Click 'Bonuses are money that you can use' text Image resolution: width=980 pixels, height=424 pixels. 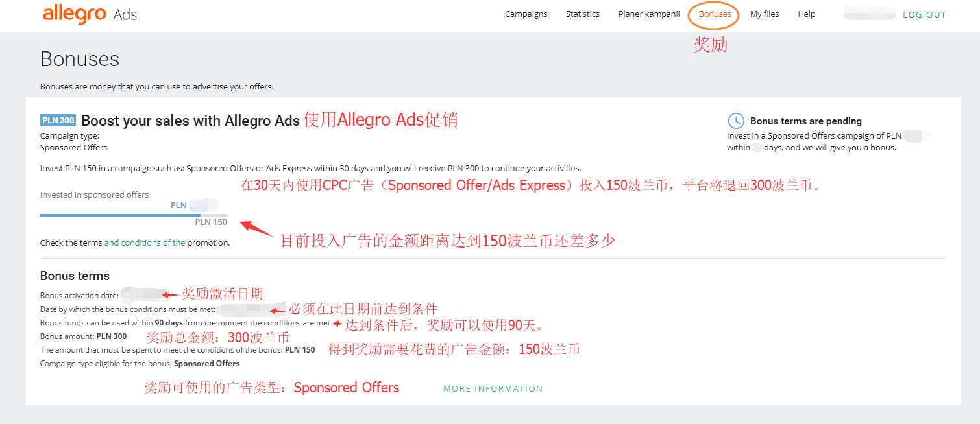tap(157, 87)
